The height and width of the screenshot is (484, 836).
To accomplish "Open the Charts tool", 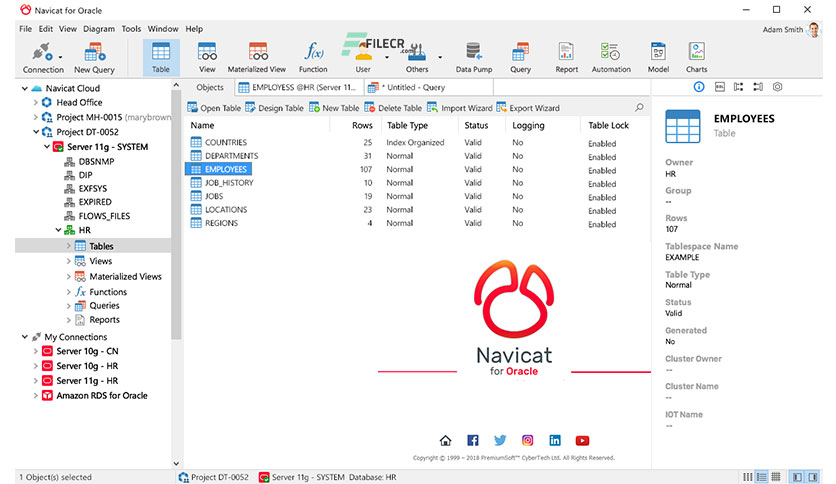I will point(696,58).
